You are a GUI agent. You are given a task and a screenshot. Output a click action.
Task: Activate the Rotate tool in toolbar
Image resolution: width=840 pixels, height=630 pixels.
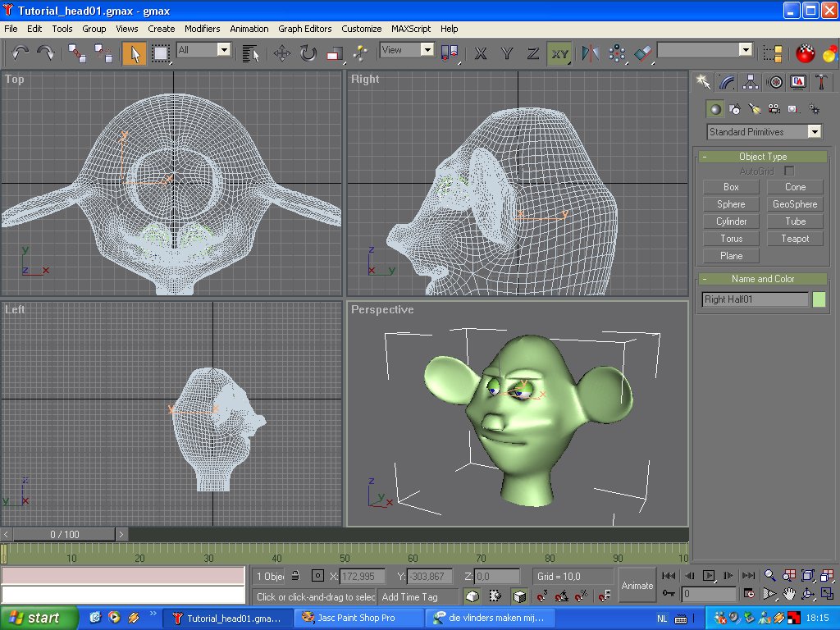coord(308,53)
